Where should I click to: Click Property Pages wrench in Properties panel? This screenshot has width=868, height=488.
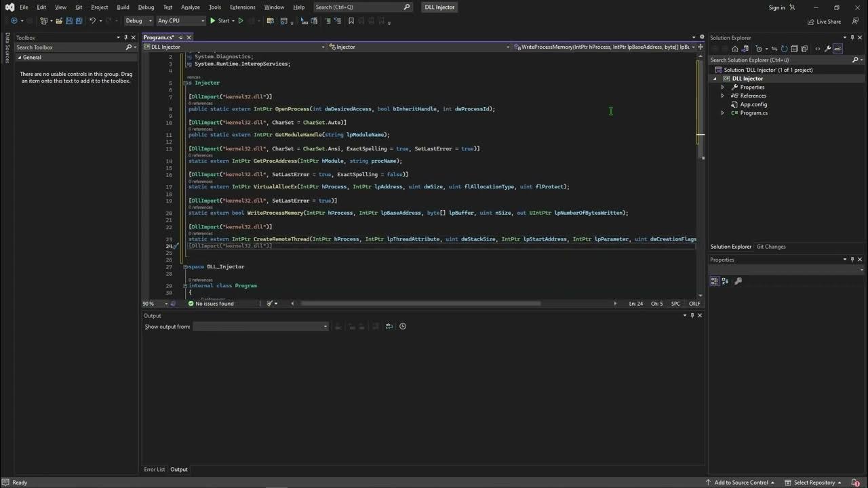(x=738, y=281)
